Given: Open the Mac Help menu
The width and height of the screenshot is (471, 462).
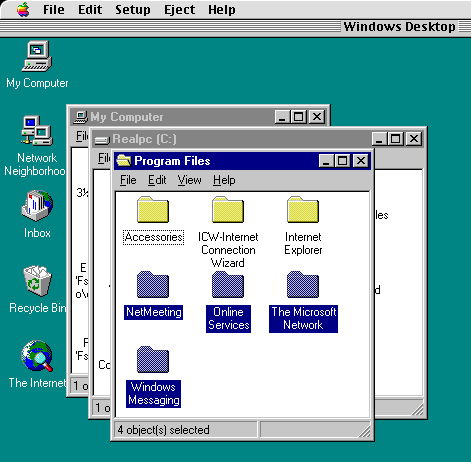Looking at the screenshot, I should click(x=222, y=10).
